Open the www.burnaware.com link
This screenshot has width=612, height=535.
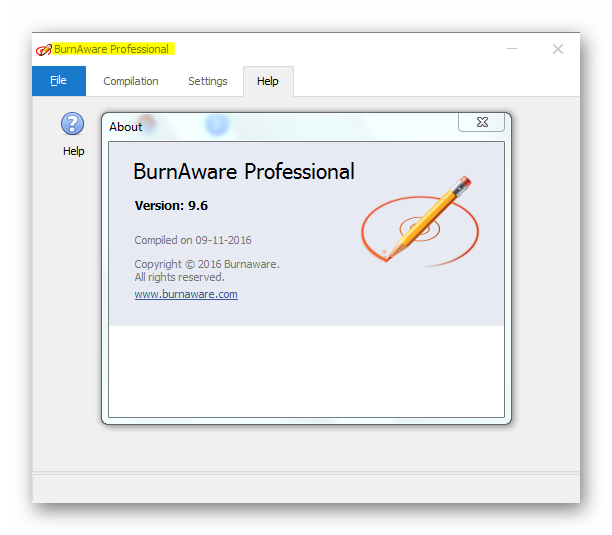(186, 294)
